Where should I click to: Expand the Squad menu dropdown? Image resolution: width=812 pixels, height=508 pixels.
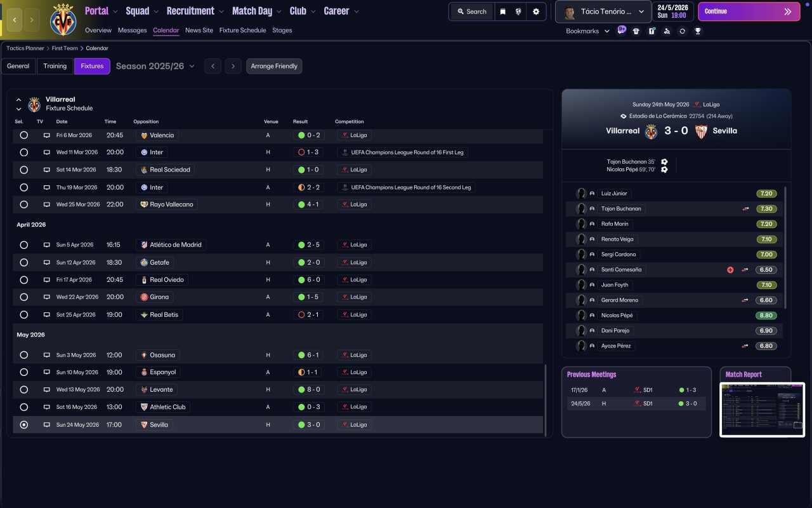156,11
